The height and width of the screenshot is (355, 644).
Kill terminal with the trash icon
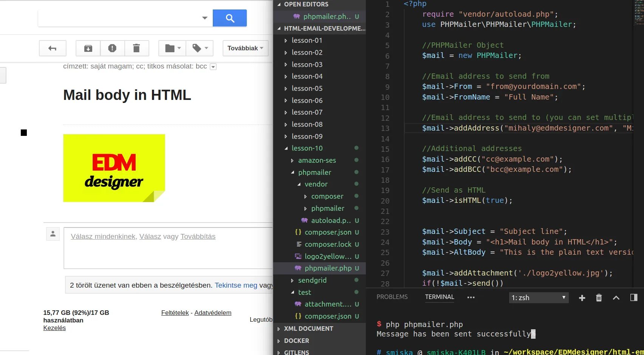[x=599, y=298]
